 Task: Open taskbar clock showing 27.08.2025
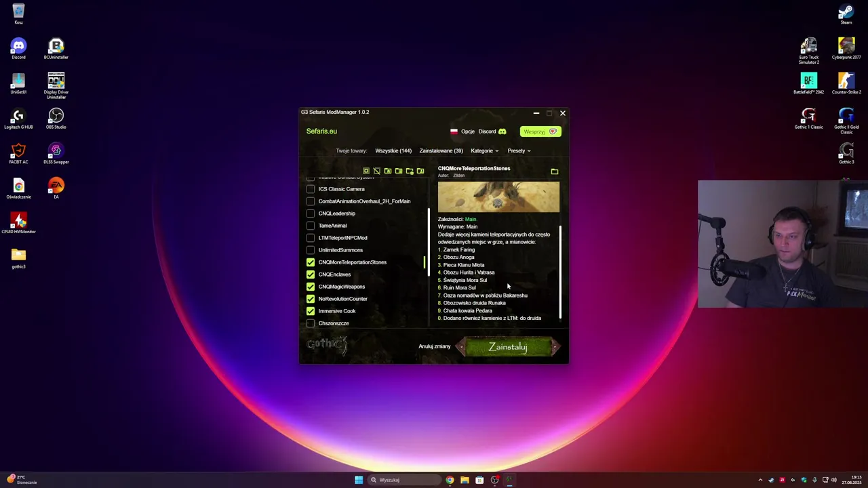pos(851,480)
